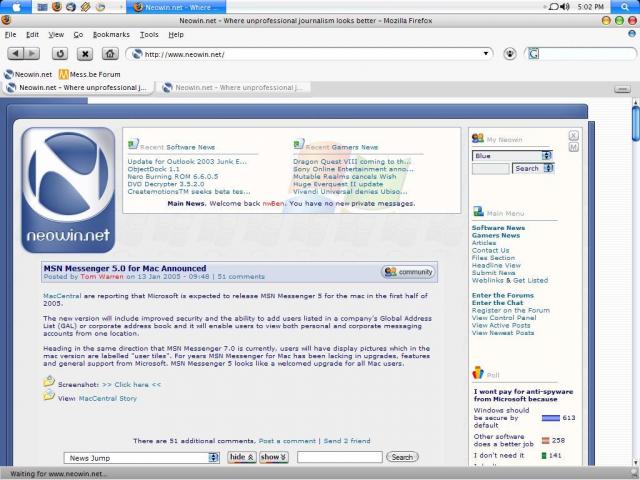The width and height of the screenshot is (640, 480).
Task: Open the Search dropdown in My Neowin
Action: (533, 168)
